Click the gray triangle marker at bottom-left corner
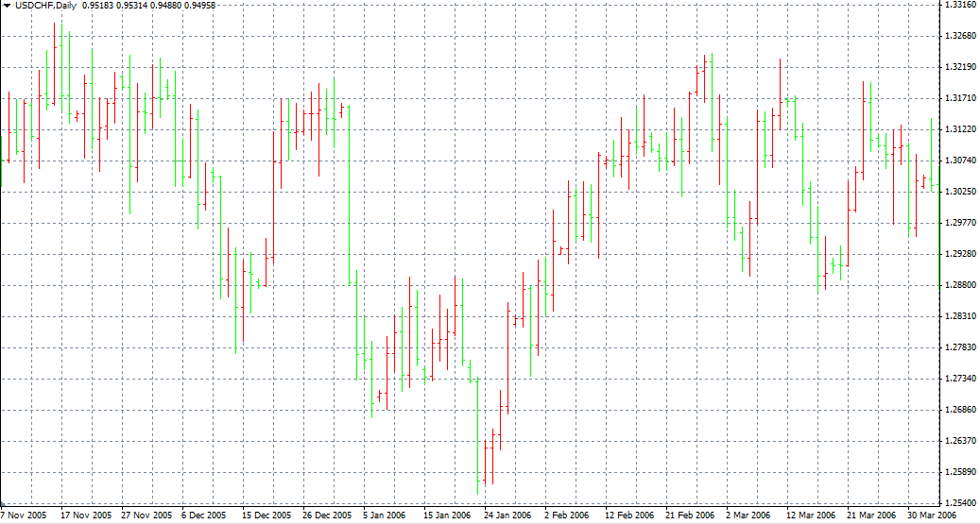 3,505
